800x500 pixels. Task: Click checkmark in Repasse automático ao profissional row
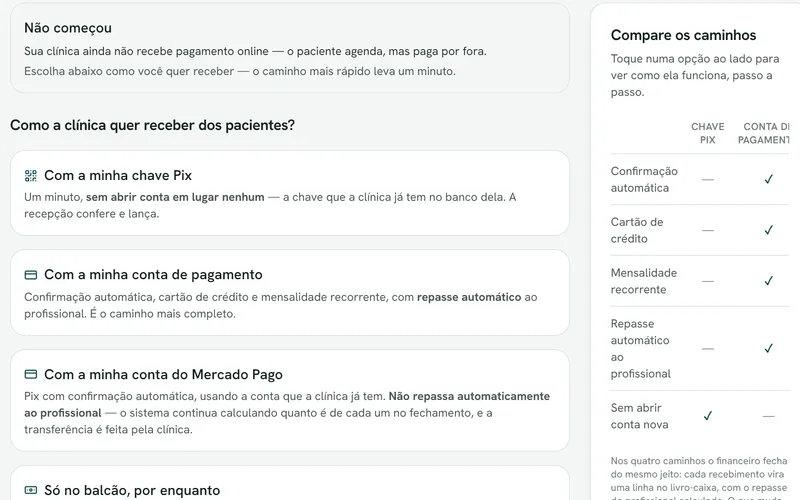[x=768, y=348]
